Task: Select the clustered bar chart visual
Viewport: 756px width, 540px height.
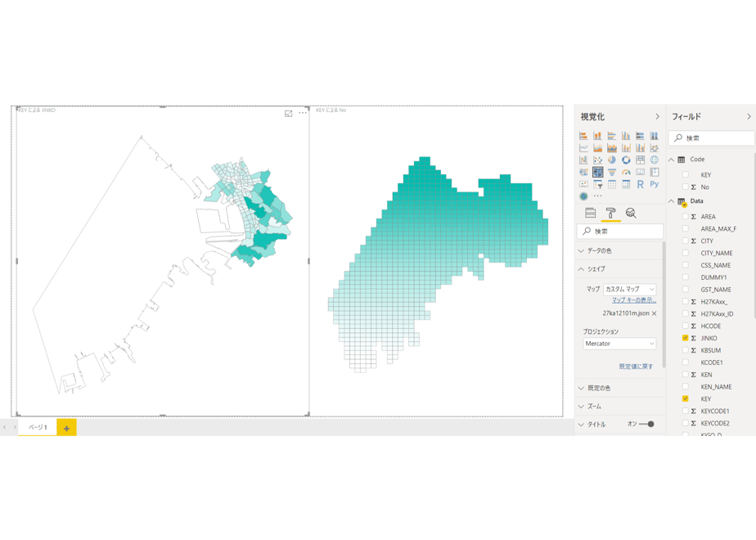Action: (x=612, y=136)
